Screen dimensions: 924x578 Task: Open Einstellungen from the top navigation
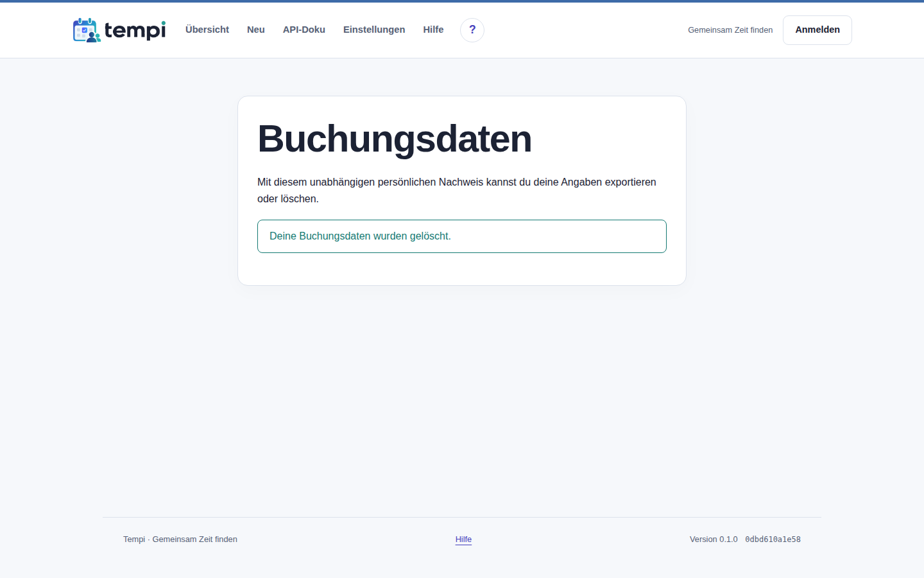click(x=374, y=30)
